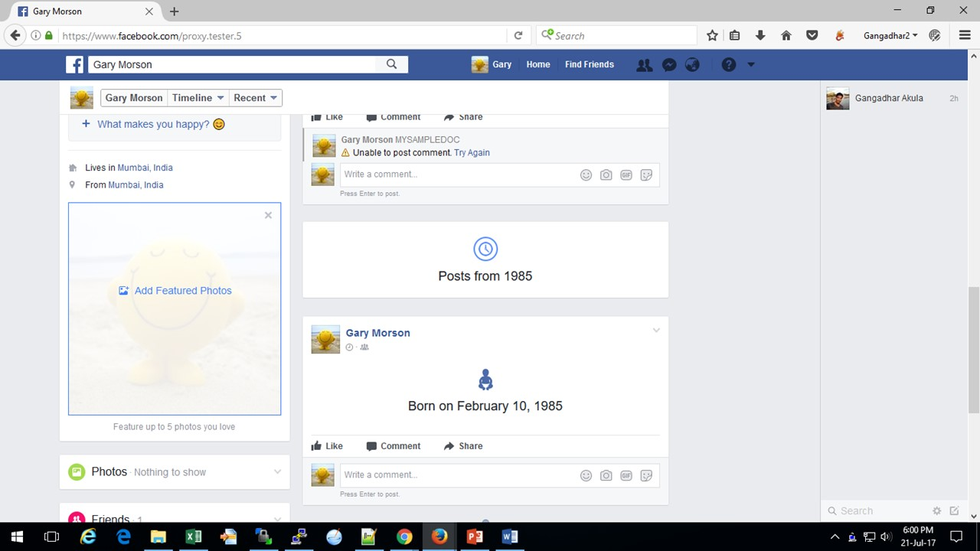Open PowerPoint from the taskbar
This screenshot has height=551, width=980.
click(475, 536)
